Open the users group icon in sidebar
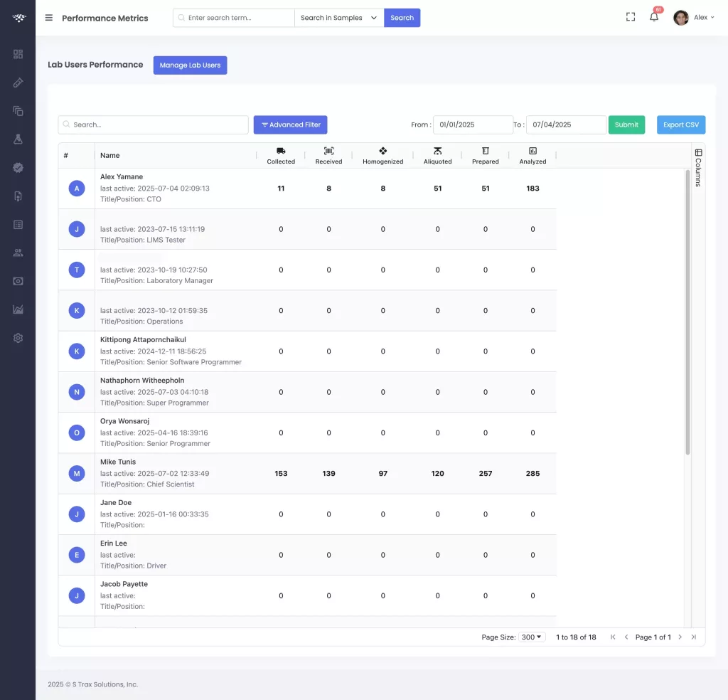Screen dimensions: 728x700 click(18, 253)
